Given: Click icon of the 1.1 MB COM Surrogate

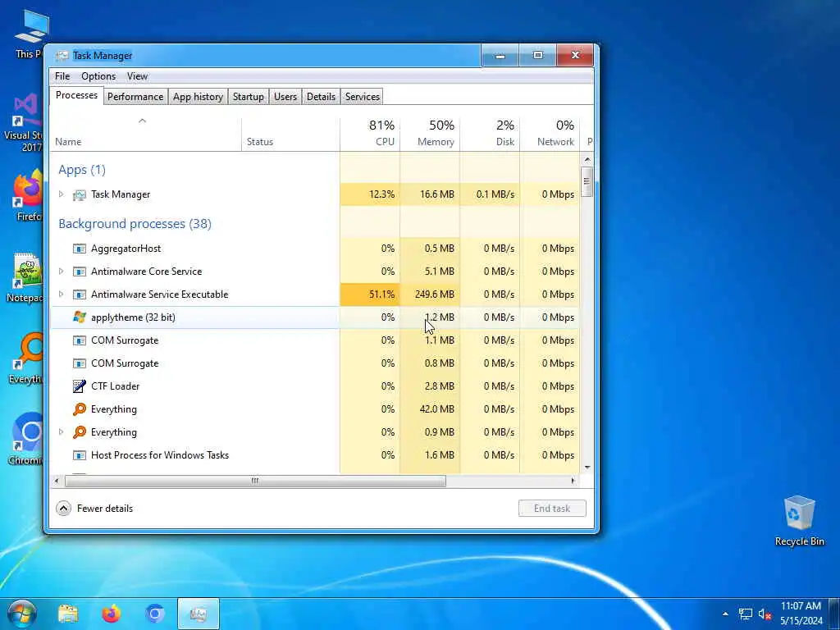Looking at the screenshot, I should coord(80,340).
